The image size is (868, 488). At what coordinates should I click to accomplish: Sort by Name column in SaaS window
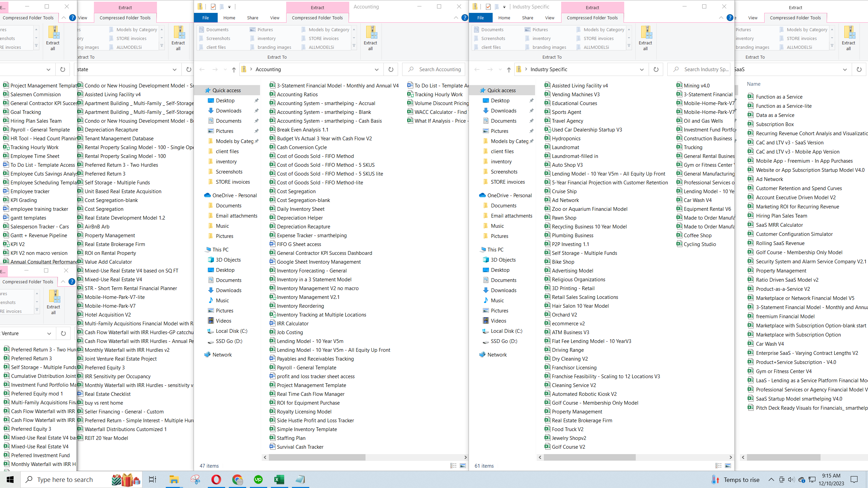[x=753, y=84]
